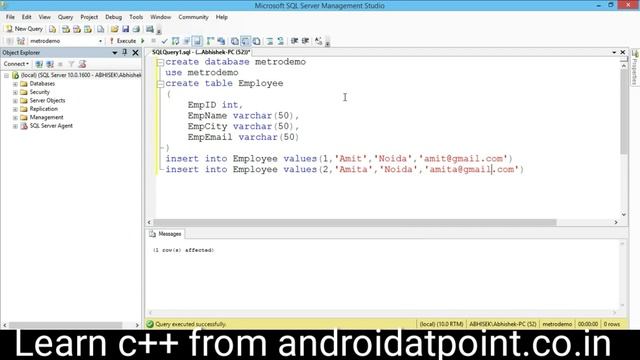
Task: Toggle Results to File icon
Action: coord(256,41)
